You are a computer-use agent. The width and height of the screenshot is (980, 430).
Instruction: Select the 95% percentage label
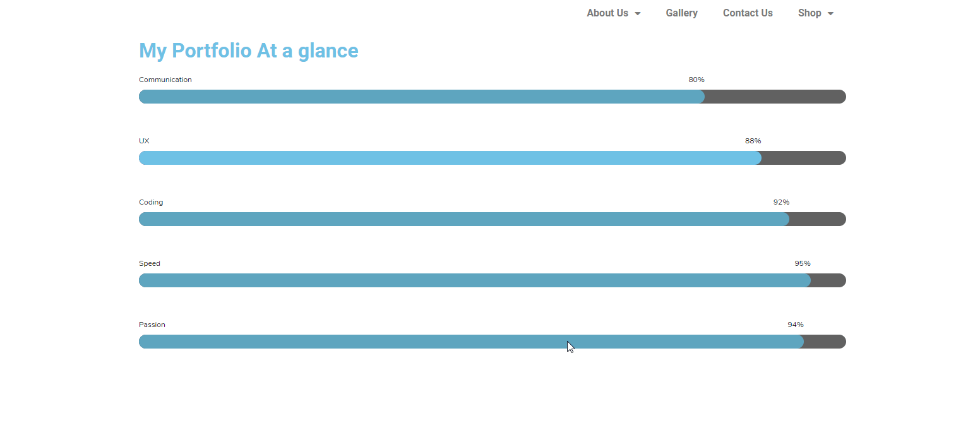803,263
